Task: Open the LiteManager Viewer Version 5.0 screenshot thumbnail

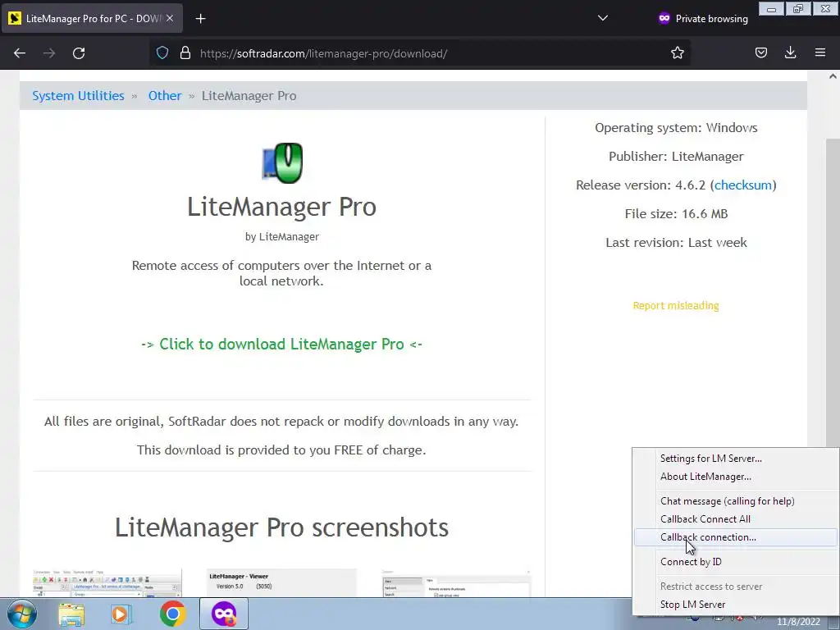Action: coord(282,583)
